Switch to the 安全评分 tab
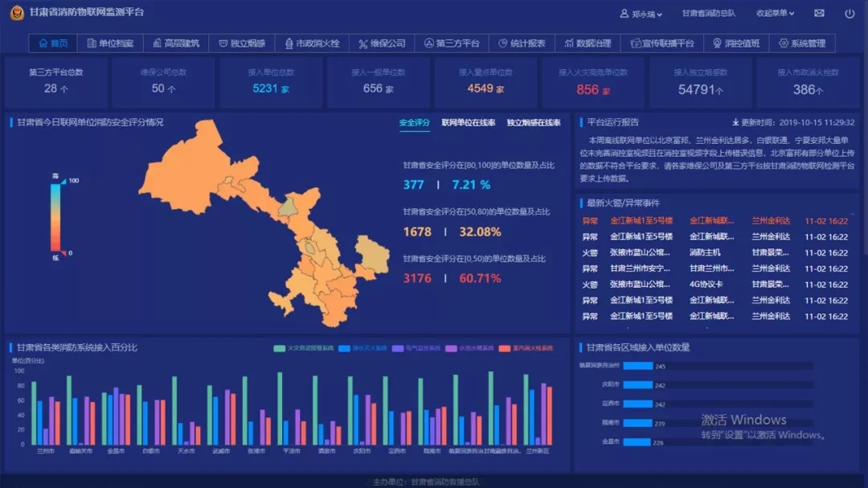 [x=414, y=123]
